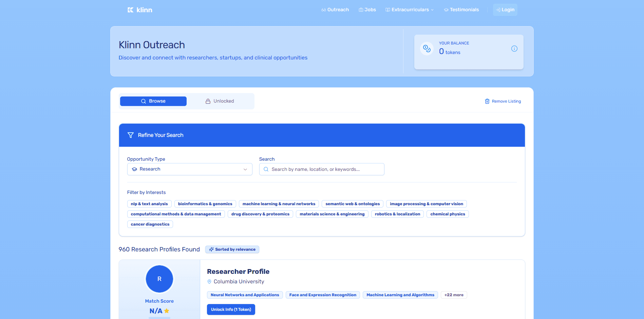Click the location pin beside Columbia University
Viewport: 644px width, 319px height.
pos(209,282)
